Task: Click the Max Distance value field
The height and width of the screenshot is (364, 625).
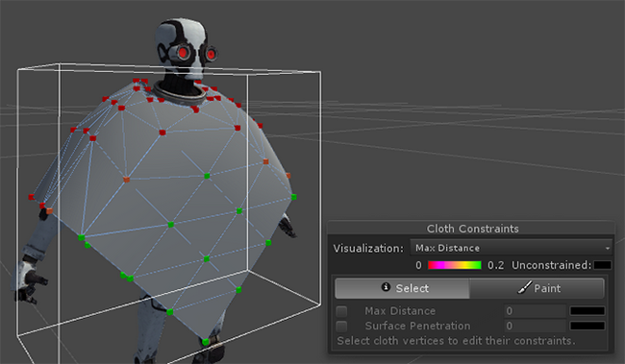Action: coord(535,310)
